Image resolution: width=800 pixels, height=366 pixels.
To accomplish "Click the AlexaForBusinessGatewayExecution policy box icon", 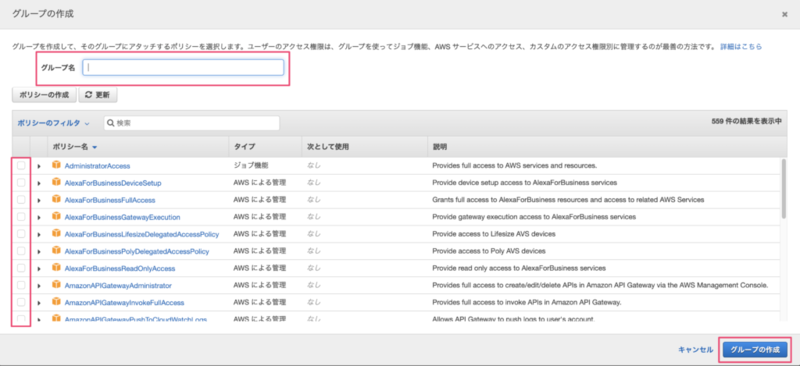I will tap(56, 216).
